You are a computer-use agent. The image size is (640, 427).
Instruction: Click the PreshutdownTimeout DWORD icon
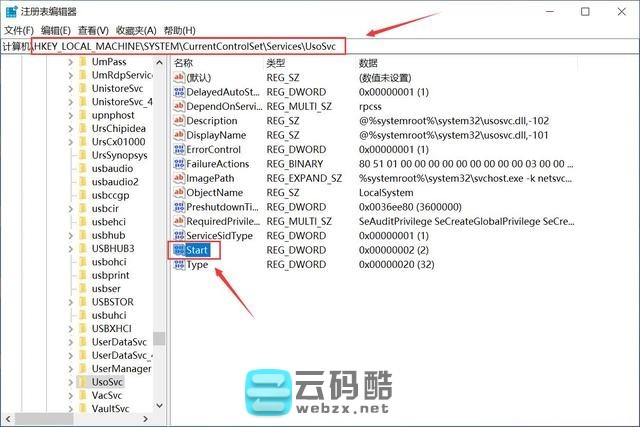click(179, 207)
